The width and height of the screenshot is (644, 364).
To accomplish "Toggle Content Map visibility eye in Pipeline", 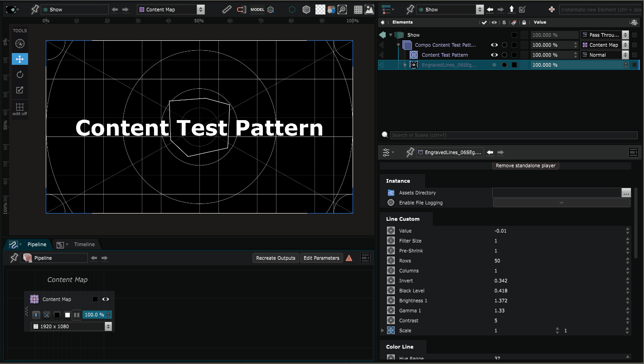I will [106, 299].
